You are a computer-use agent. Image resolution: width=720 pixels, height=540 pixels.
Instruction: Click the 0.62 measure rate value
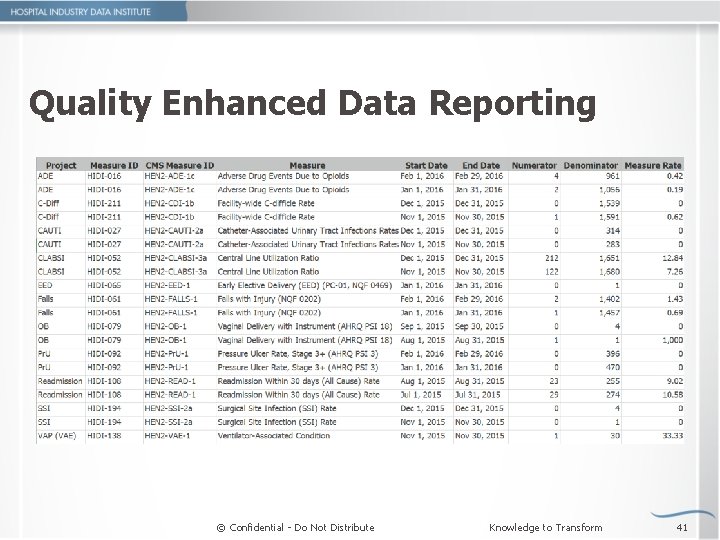(x=675, y=217)
